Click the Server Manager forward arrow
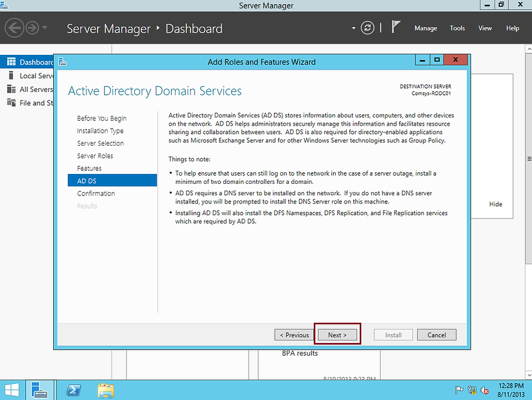This screenshot has height=400, width=532. click(x=33, y=28)
